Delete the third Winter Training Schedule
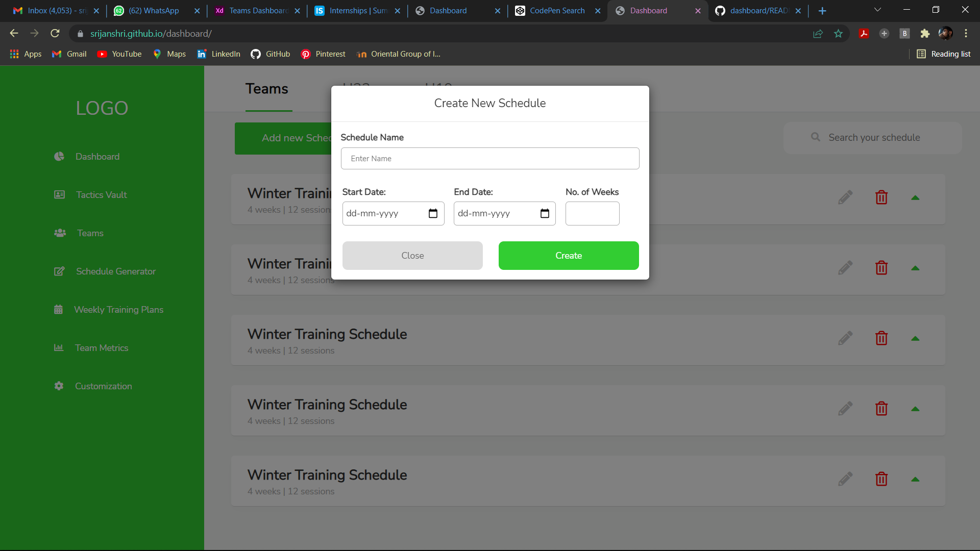This screenshot has height=551, width=980. click(x=881, y=338)
